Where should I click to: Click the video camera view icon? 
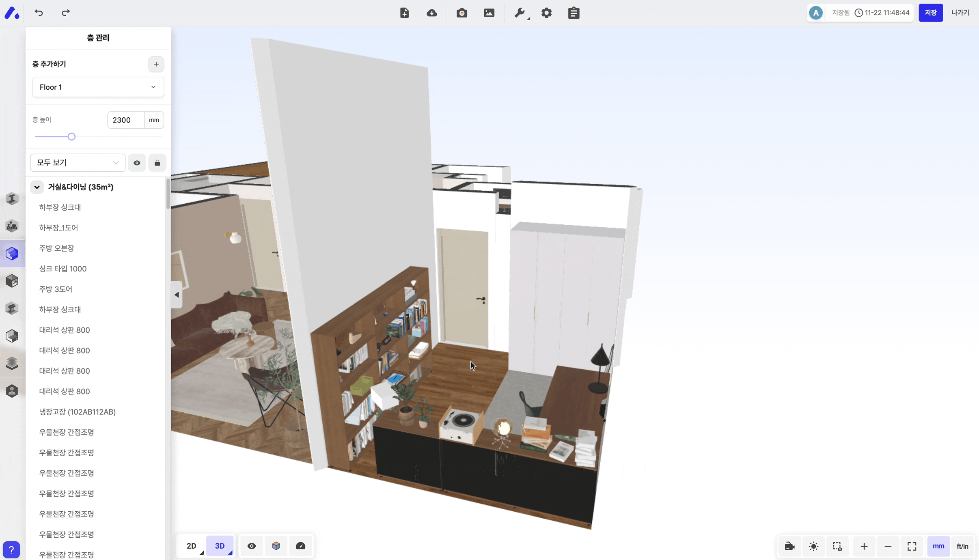789,546
